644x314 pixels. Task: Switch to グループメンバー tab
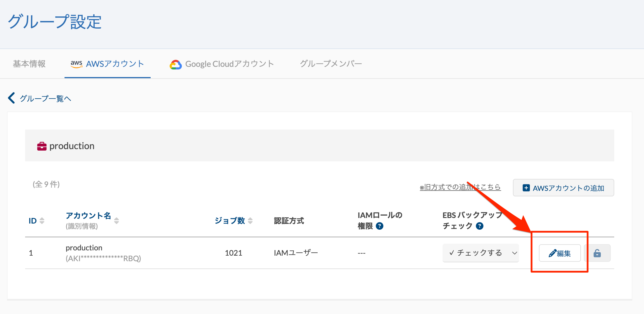(x=331, y=64)
